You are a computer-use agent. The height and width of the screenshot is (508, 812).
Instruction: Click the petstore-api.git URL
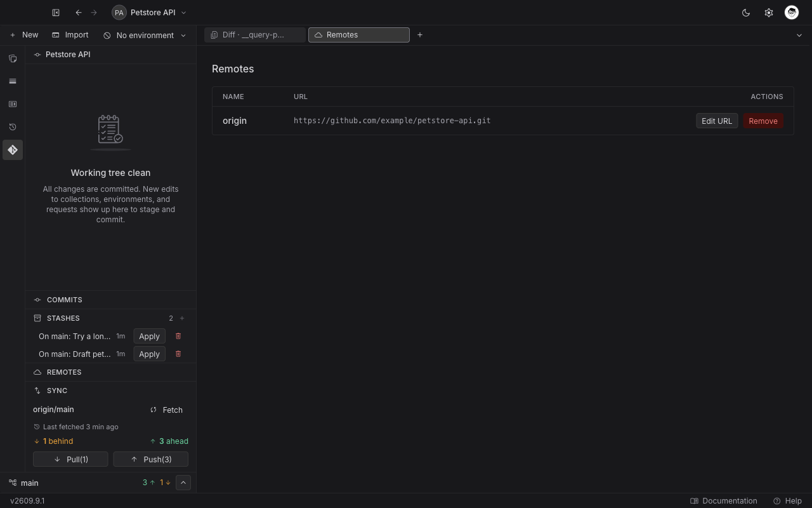point(392,121)
